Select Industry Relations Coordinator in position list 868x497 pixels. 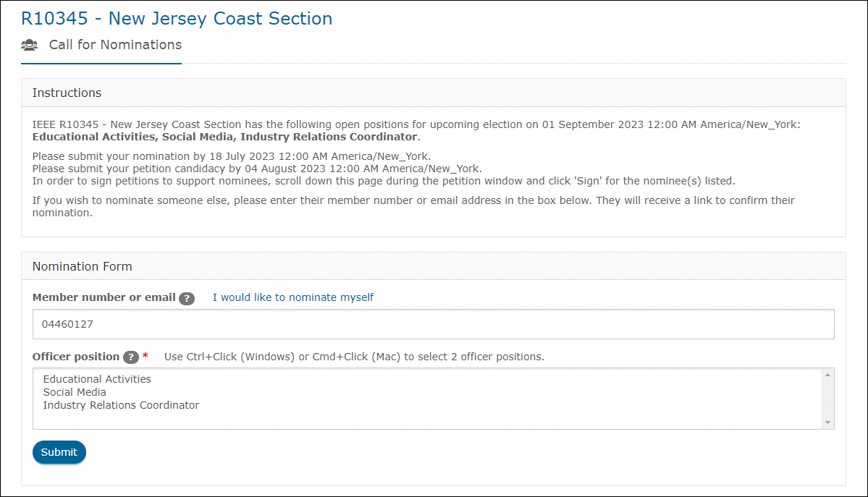click(121, 405)
